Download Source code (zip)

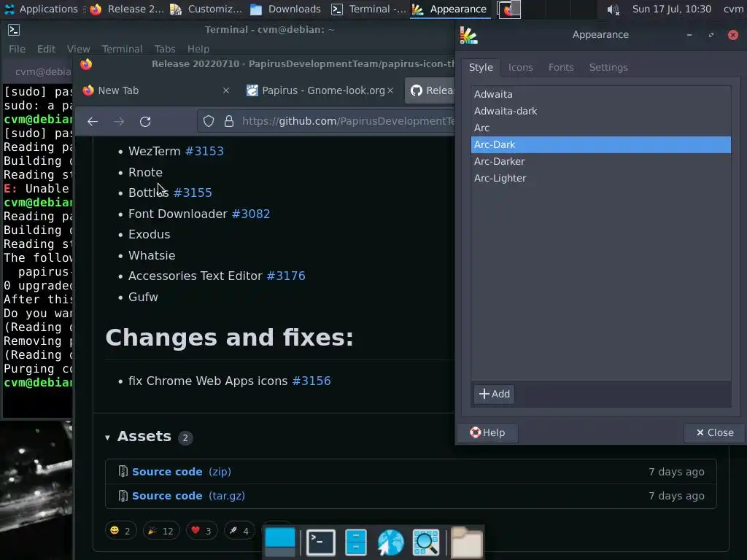[x=181, y=472]
